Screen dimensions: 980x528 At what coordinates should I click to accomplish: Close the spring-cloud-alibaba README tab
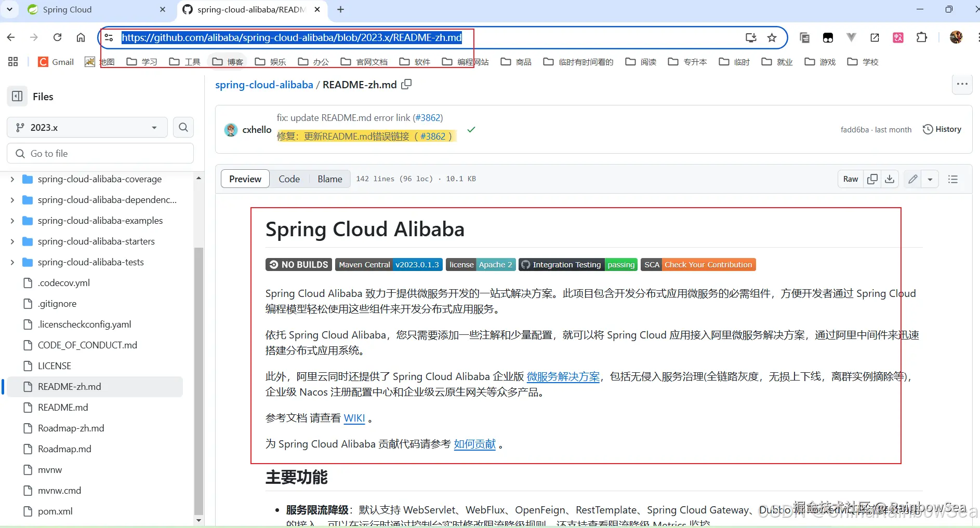[317, 9]
